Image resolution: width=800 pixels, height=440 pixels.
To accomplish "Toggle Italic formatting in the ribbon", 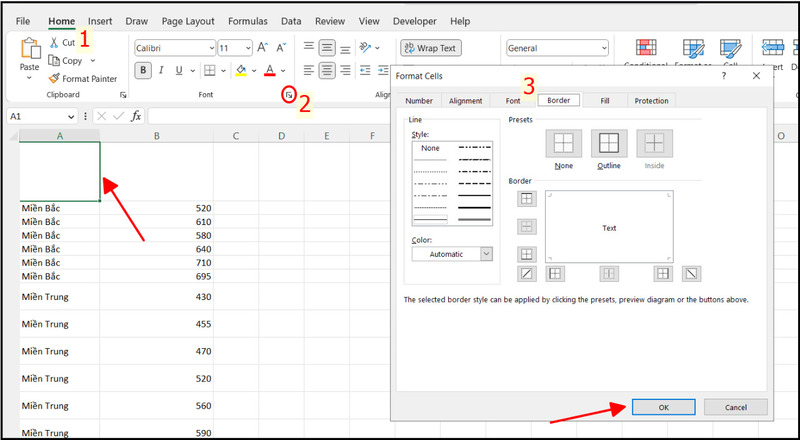I will (162, 70).
